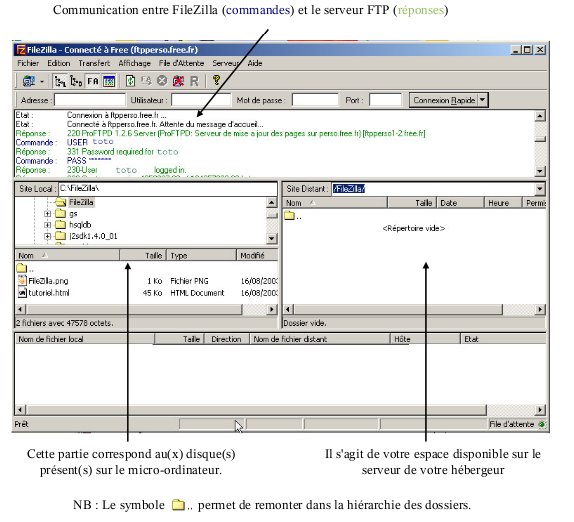Click the local parent folder '..' icon
The width and height of the screenshot is (574, 522).
point(22,268)
